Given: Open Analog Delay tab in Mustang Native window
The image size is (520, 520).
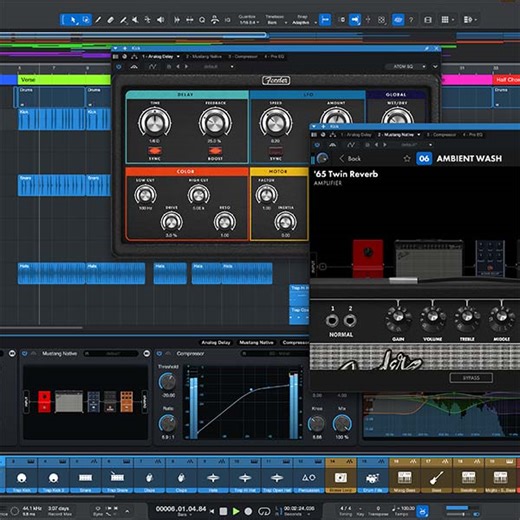Looking at the screenshot, I should (355, 135).
